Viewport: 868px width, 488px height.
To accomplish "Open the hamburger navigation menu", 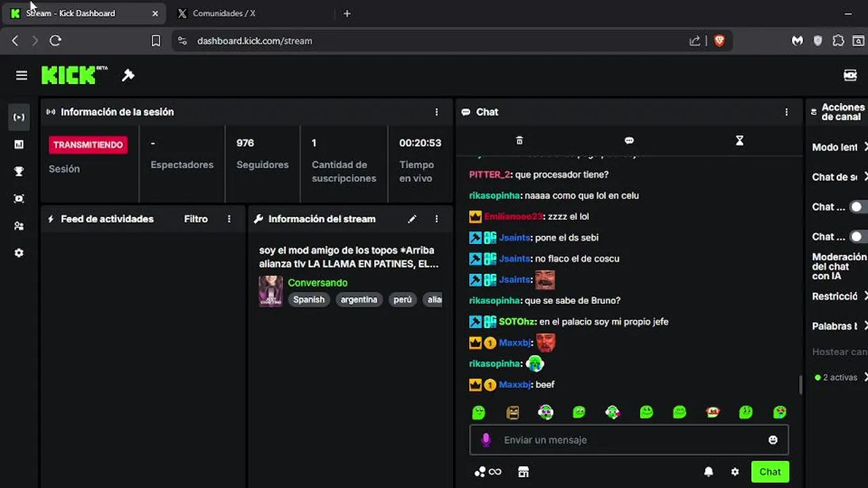I will pyautogui.click(x=22, y=75).
